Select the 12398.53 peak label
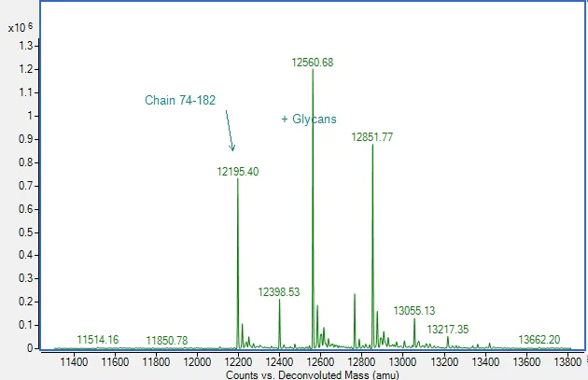Image resolution: width=588 pixels, height=380 pixels. pos(279,292)
